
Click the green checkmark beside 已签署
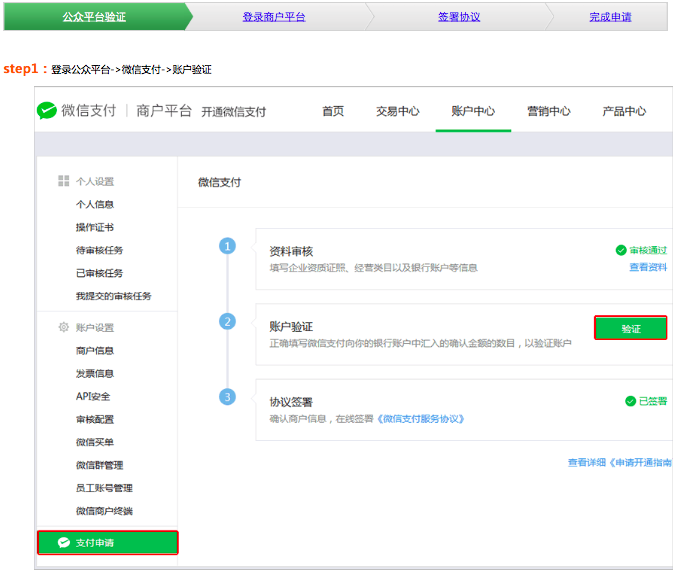point(630,401)
